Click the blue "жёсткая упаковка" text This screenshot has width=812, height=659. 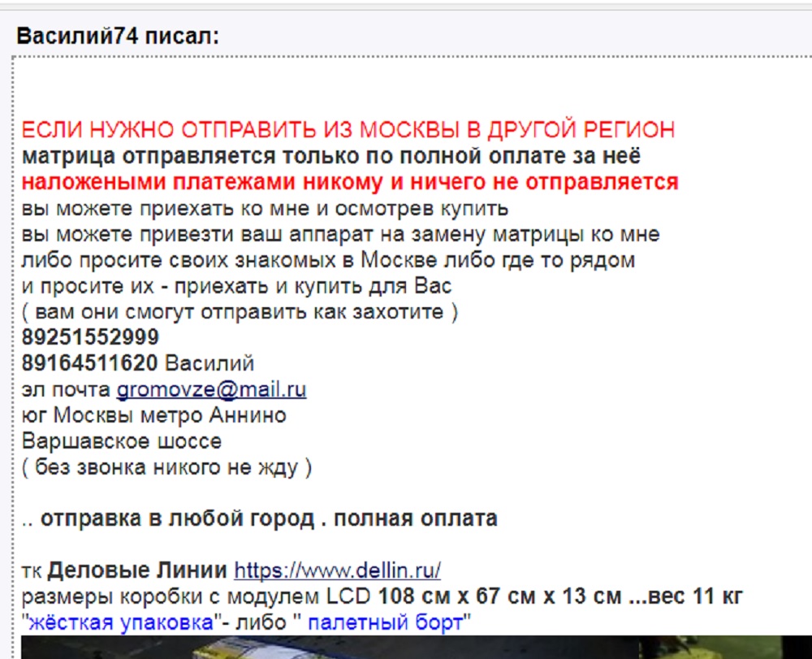[123, 623]
